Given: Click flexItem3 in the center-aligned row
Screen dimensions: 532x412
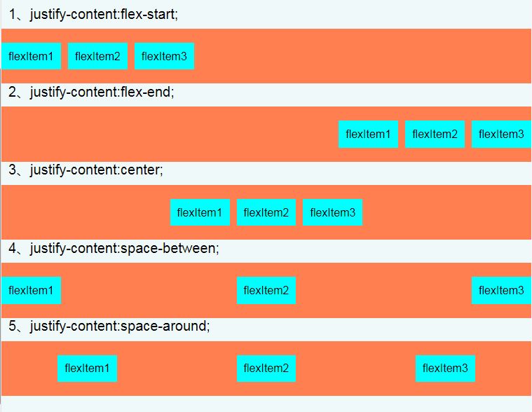Looking at the screenshot, I should click(332, 212).
